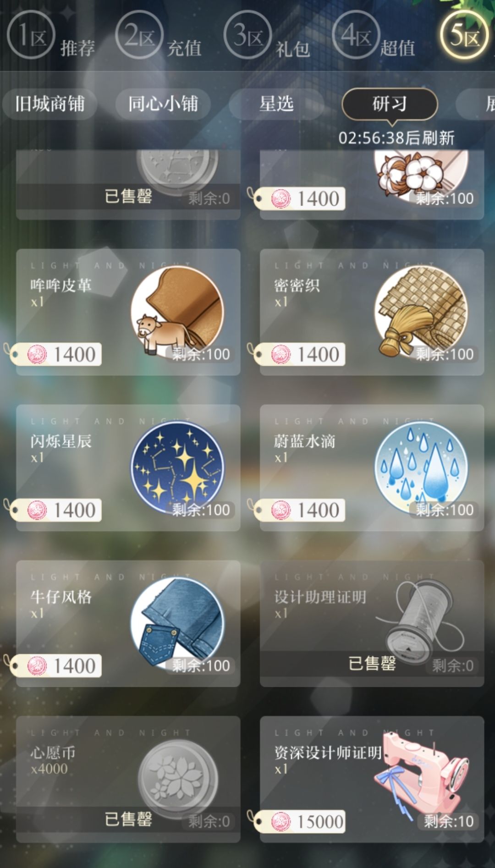The height and width of the screenshot is (868, 495).
Task: Tap the 牛仔风格 denim jeans icon
Action: (x=178, y=624)
